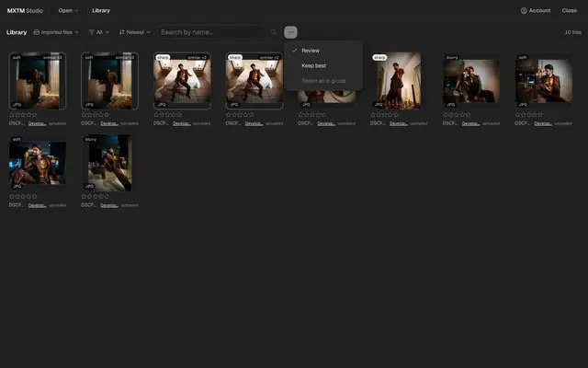Open Develop link under the soft glasses-adjusting photo
Screen dimensions: 588x368
pyautogui.click(x=543, y=123)
